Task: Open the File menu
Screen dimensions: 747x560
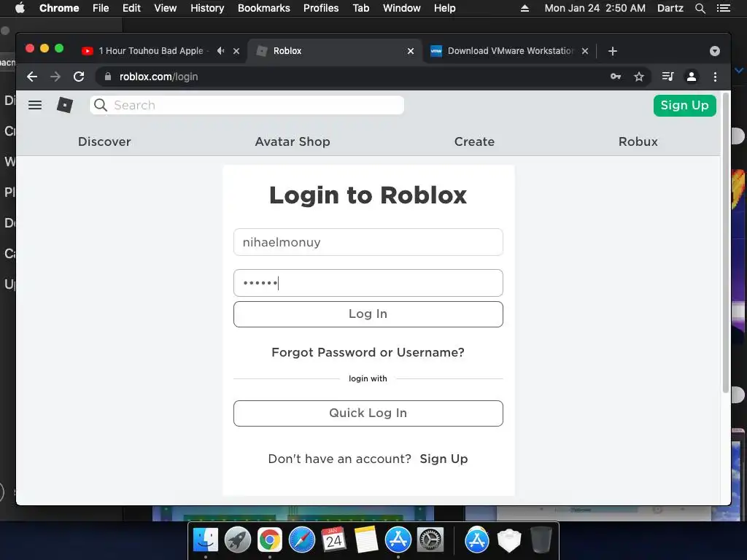Action: point(101,8)
